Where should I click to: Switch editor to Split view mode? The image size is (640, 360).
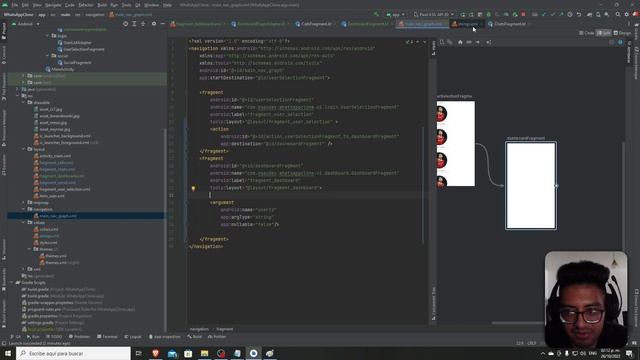(x=604, y=33)
